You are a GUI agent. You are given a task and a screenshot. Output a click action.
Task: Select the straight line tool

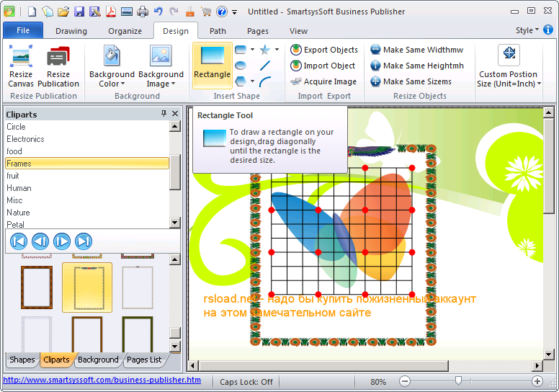coord(265,66)
